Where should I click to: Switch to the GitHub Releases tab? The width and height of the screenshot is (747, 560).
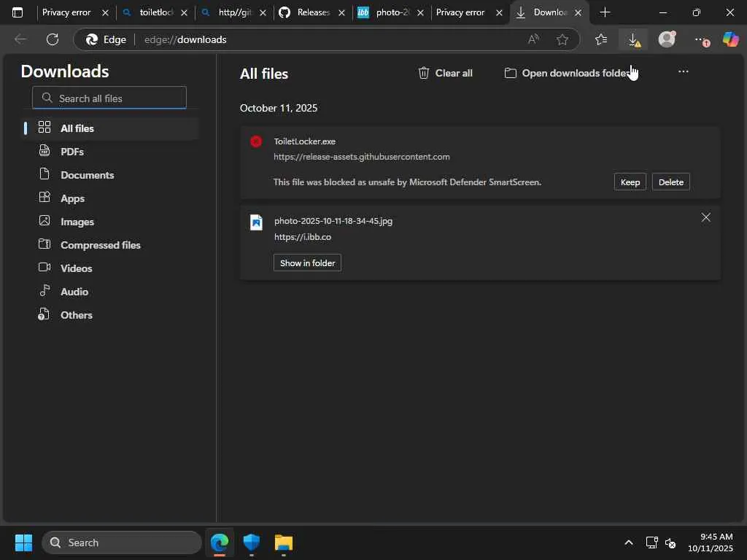(x=313, y=12)
